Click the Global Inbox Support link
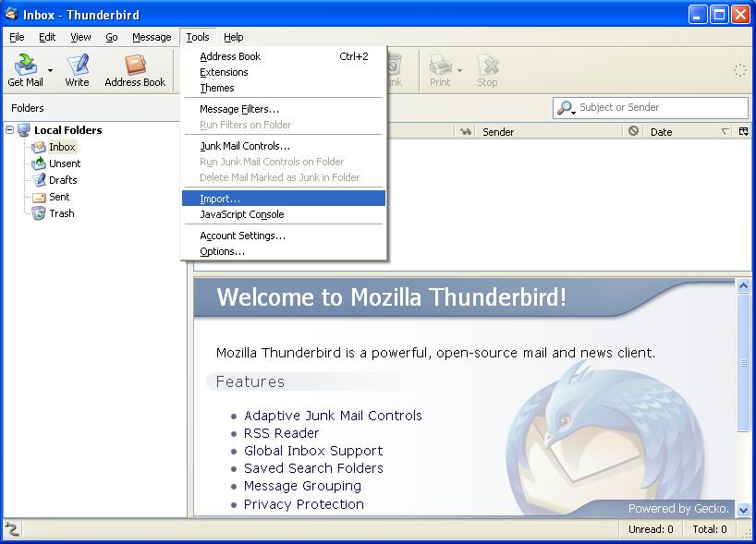Viewport: 756px width, 544px height. tap(313, 451)
